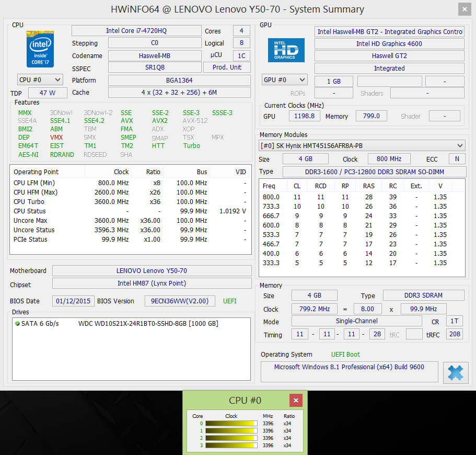Click the LENOVO Lenovo Y50-70 motherboard field

(x=152, y=270)
